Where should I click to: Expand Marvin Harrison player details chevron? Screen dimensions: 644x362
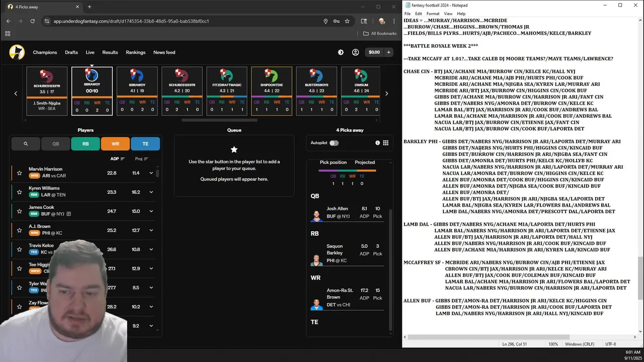point(151,173)
